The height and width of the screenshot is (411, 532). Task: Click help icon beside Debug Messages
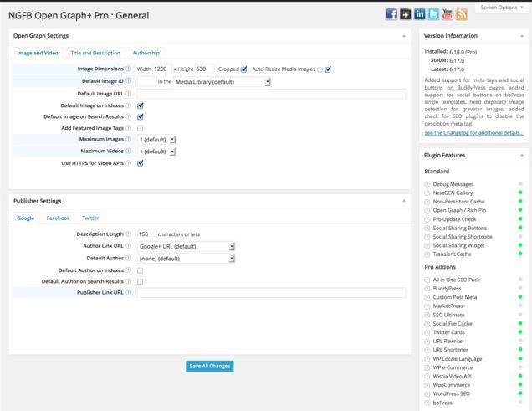pos(427,184)
